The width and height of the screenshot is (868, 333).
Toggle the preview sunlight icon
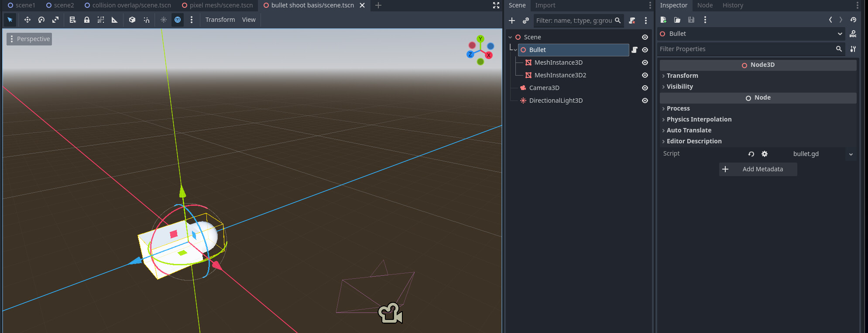164,20
